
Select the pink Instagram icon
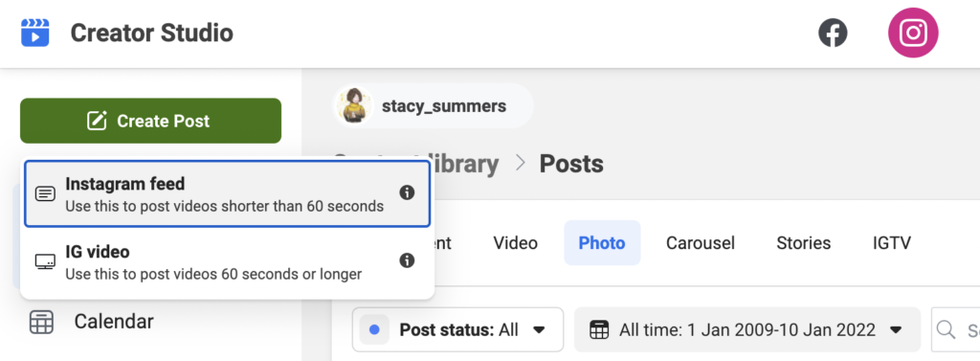(x=913, y=33)
